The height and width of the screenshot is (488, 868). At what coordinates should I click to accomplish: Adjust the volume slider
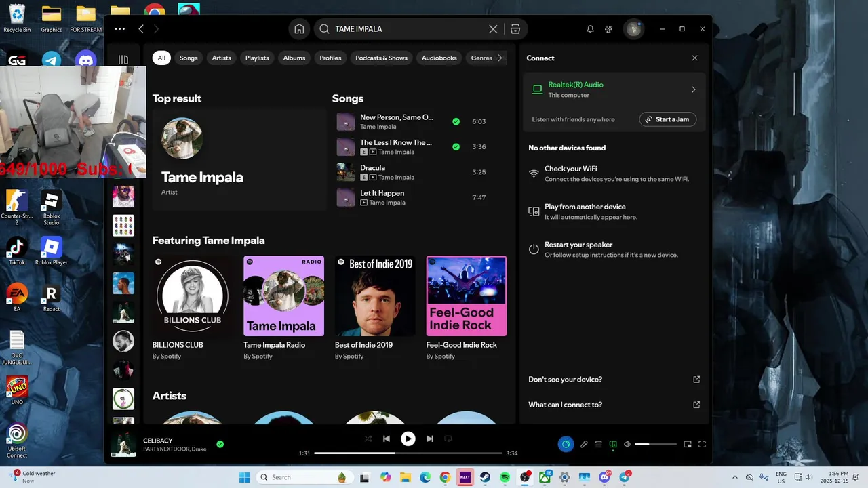click(656, 445)
